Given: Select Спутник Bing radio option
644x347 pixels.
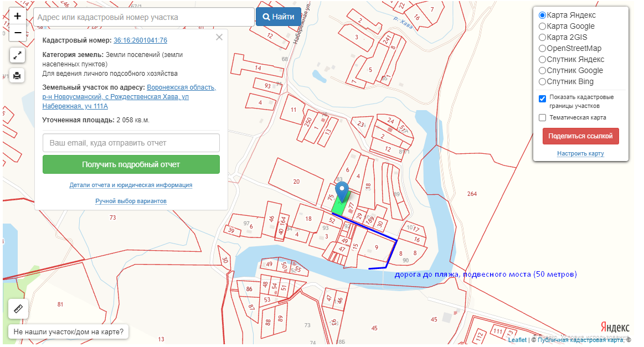Looking at the screenshot, I should [542, 82].
